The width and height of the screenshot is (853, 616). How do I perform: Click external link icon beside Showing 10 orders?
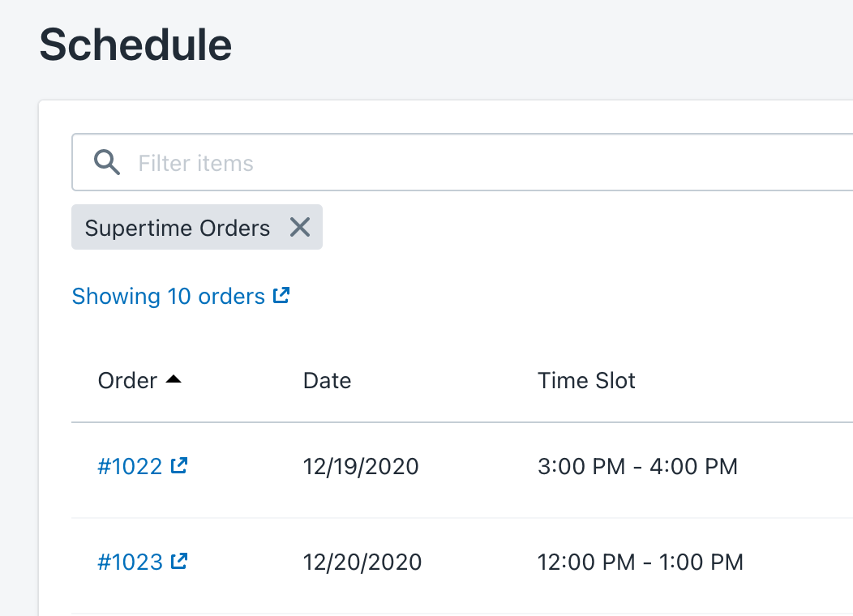[281, 296]
